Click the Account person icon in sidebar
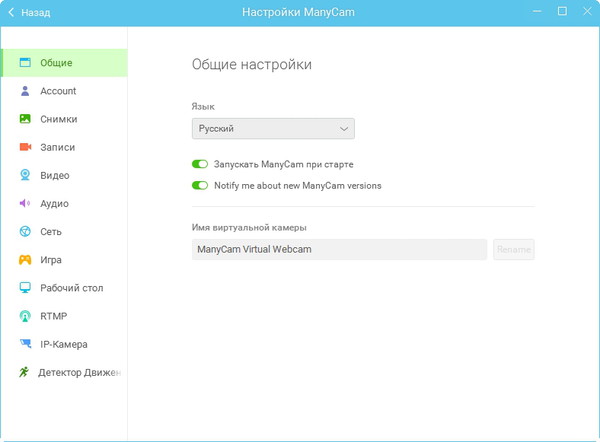This screenshot has height=442, width=600. 25,91
